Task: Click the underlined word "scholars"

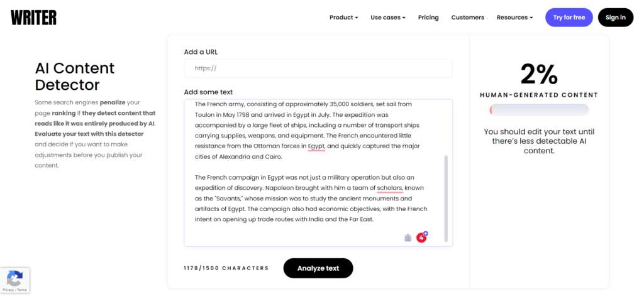Action: click(390, 188)
